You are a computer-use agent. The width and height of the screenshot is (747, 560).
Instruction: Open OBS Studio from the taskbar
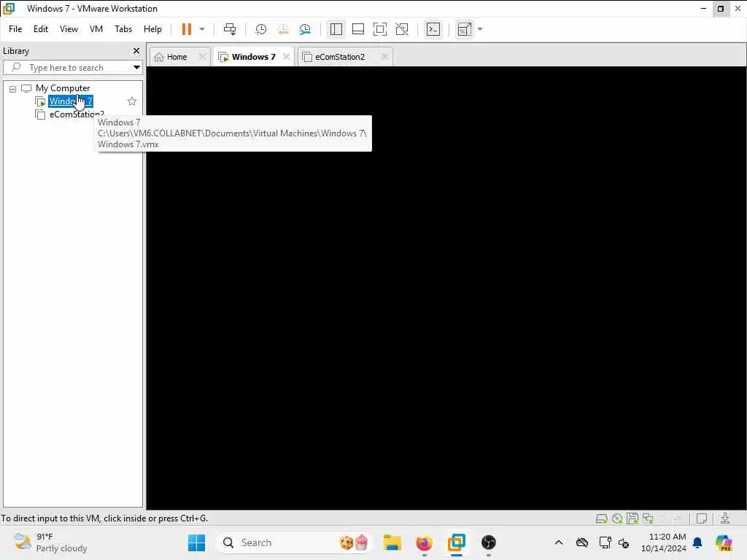488,542
